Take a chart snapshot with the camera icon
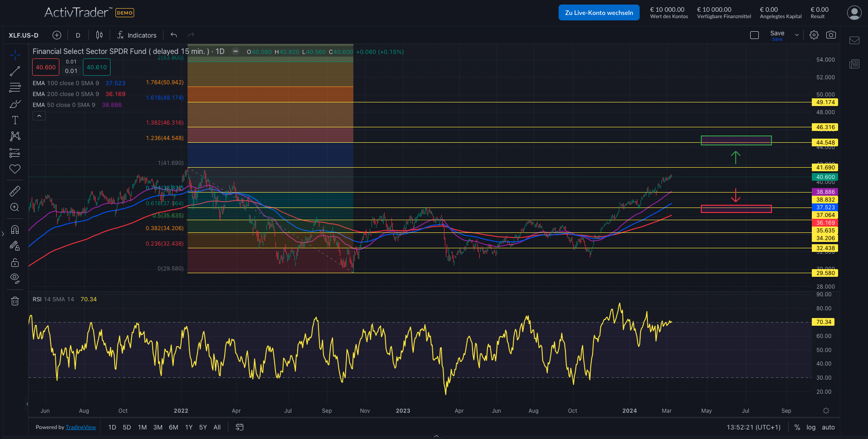The height and width of the screenshot is (439, 868). [831, 34]
